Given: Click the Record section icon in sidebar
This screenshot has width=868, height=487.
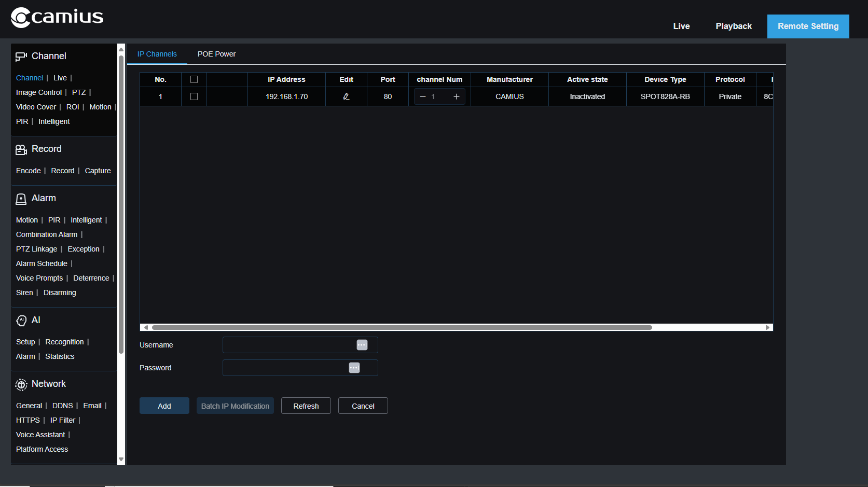Looking at the screenshot, I should (x=21, y=149).
